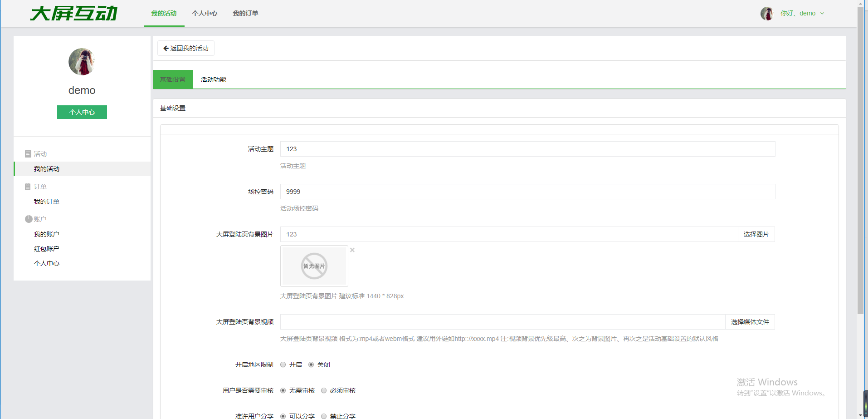Click the large demo profile avatar in sidebar
Viewport: 868px width, 419px height.
82,62
